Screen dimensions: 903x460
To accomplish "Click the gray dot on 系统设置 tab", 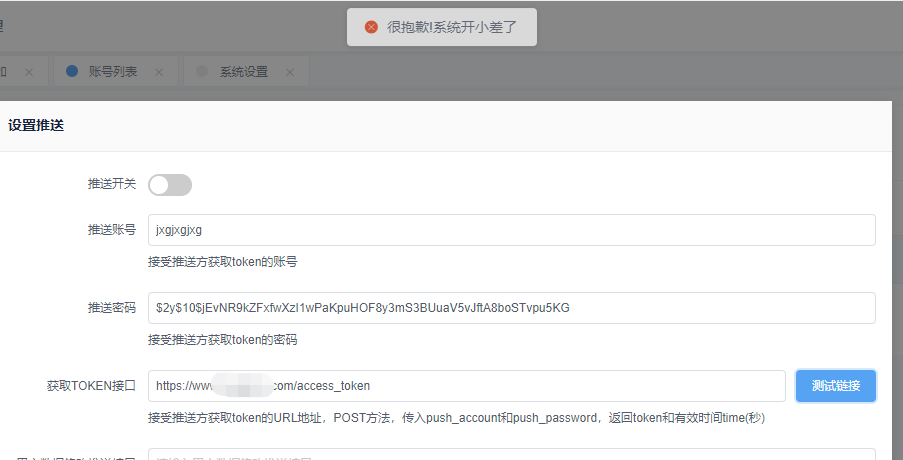I will click(x=202, y=71).
